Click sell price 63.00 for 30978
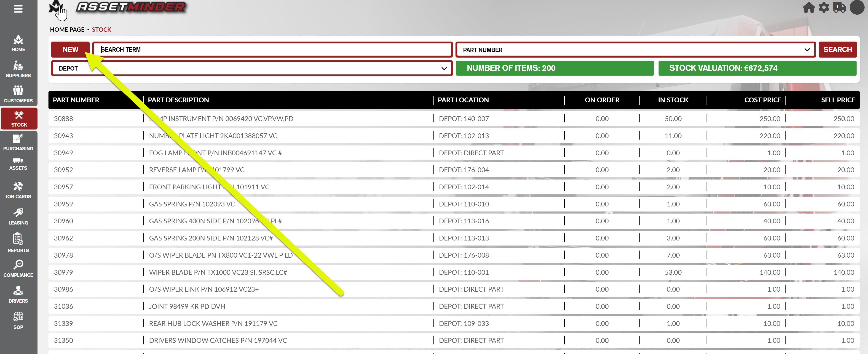This screenshot has width=868, height=354. pos(845,255)
